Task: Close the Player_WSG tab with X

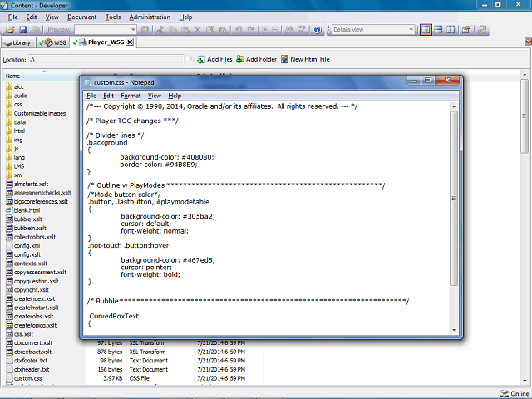Action: (130, 42)
